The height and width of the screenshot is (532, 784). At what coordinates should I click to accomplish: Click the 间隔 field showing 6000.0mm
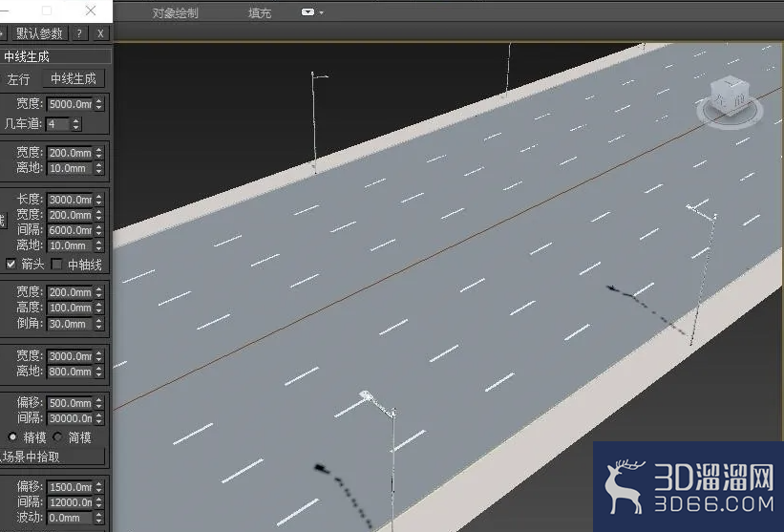[71, 230]
